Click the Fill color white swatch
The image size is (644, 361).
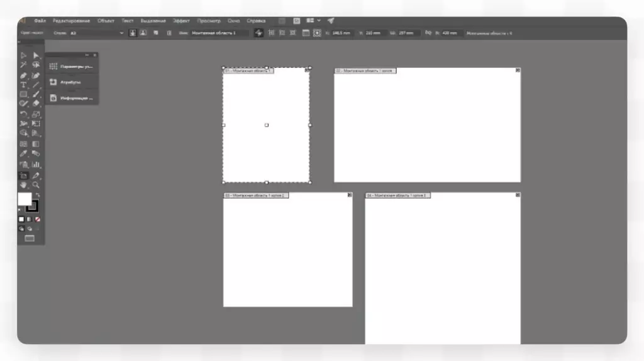(x=24, y=199)
